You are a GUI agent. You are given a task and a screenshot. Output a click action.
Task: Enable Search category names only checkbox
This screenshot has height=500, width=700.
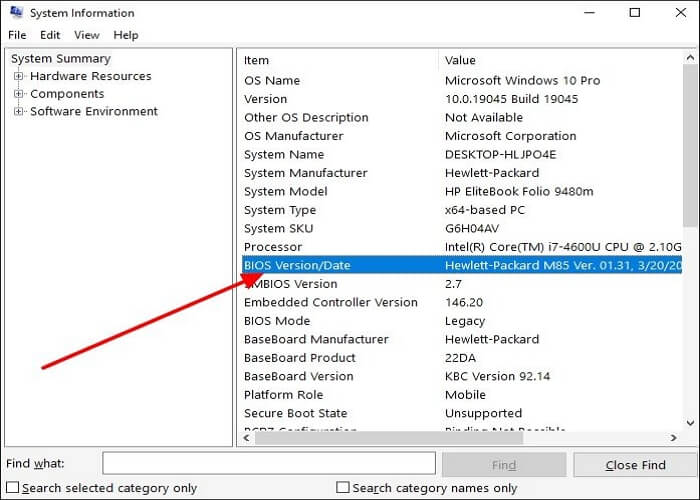point(343,488)
